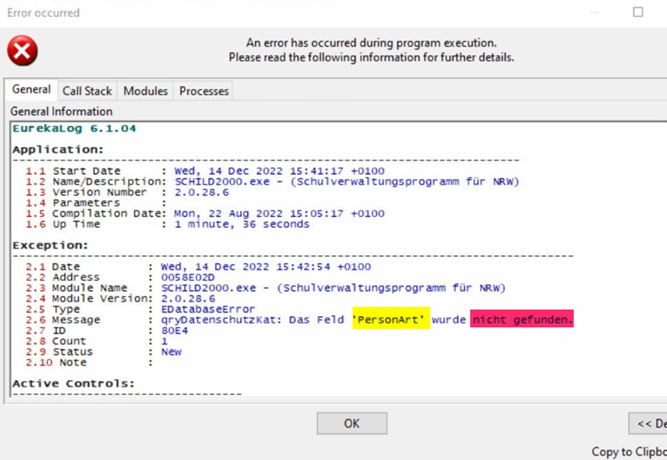Click the 'General Information' label
667x460 pixels.
click(x=61, y=111)
